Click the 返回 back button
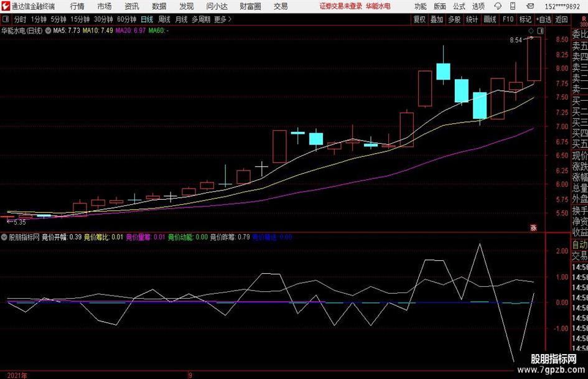 (x=561, y=19)
